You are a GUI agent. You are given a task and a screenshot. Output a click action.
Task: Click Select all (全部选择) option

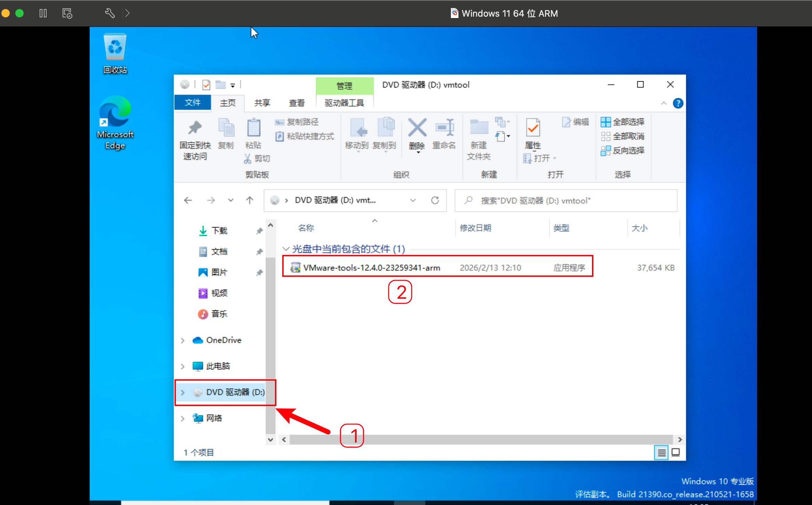point(623,122)
